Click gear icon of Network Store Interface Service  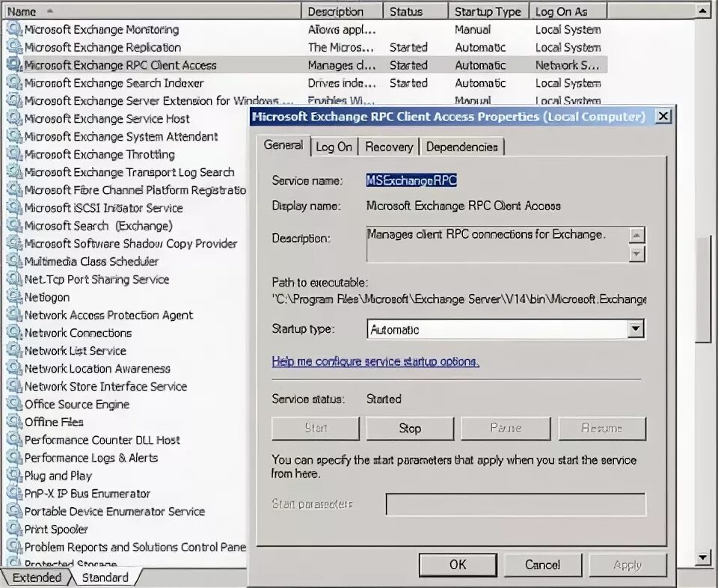[14, 387]
